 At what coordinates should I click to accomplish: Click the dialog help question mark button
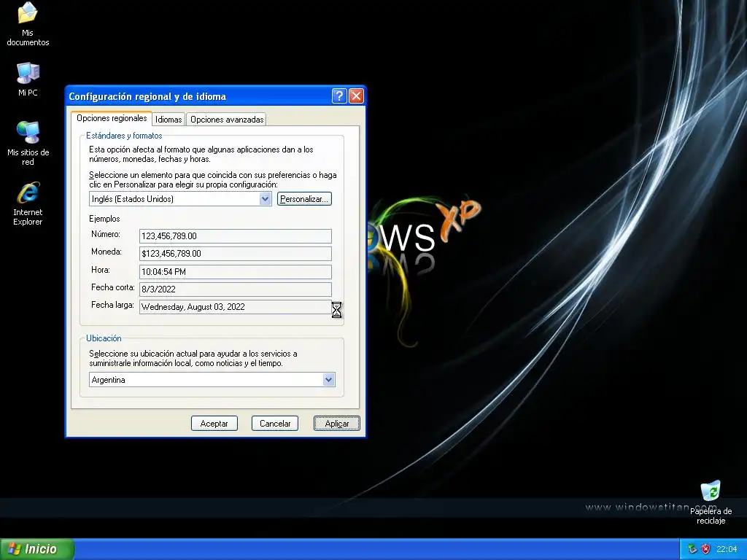click(x=339, y=96)
